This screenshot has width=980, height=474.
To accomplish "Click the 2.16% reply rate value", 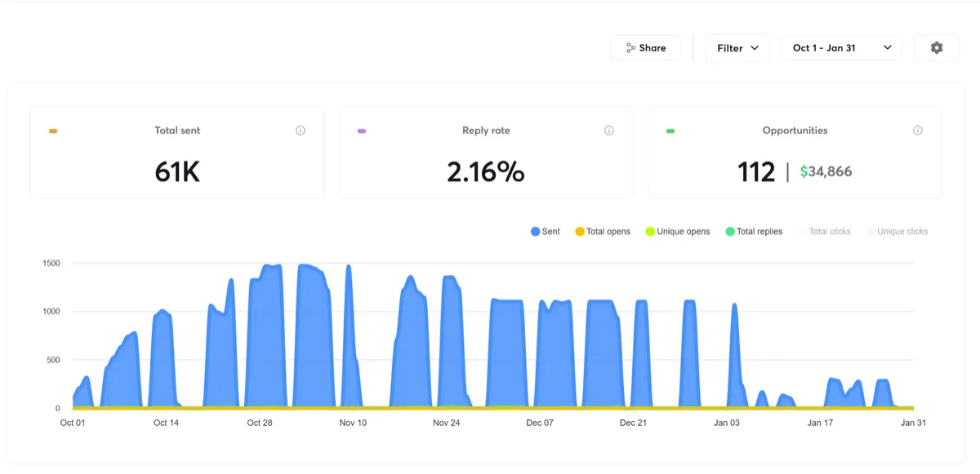I will pos(486,172).
